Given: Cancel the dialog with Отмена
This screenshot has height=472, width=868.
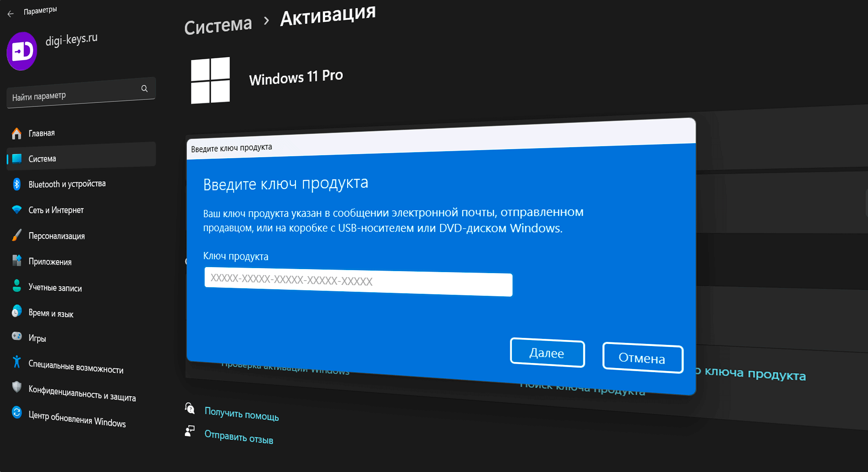Looking at the screenshot, I should 642,358.
